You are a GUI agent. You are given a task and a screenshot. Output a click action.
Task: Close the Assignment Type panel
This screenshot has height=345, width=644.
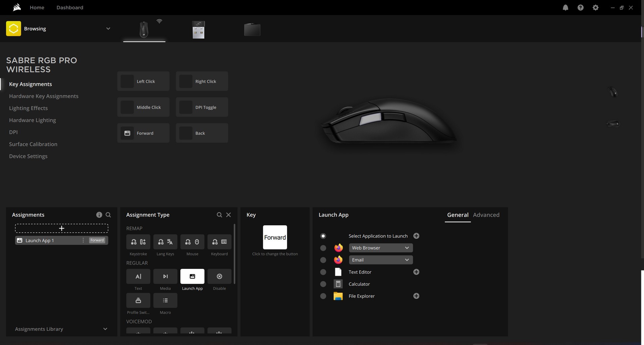(228, 215)
